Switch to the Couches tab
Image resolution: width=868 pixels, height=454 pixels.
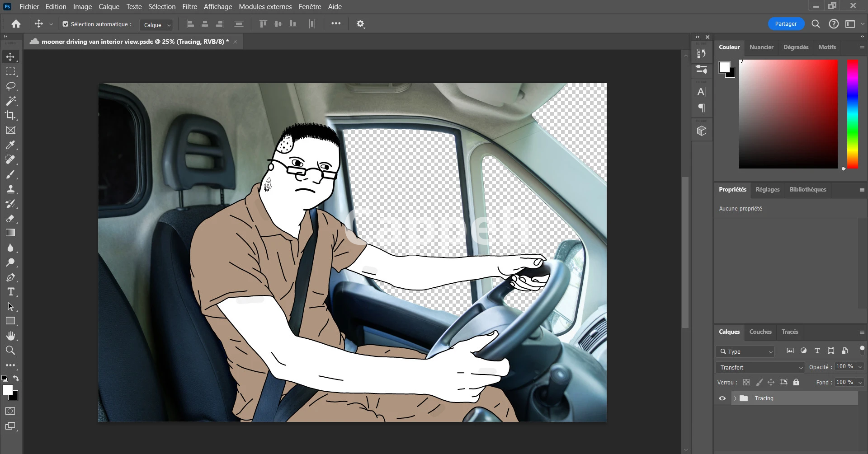point(760,332)
